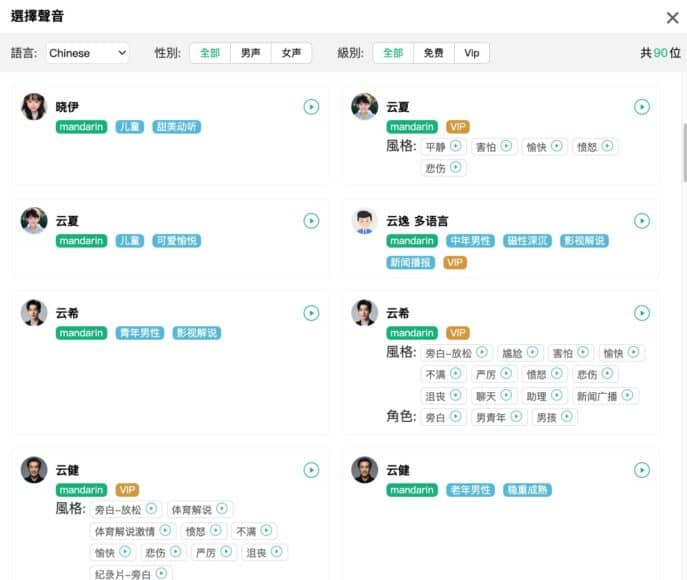The image size is (687, 580).
Task: Preview the 云健 老年男性 voice
Action: click(x=642, y=470)
